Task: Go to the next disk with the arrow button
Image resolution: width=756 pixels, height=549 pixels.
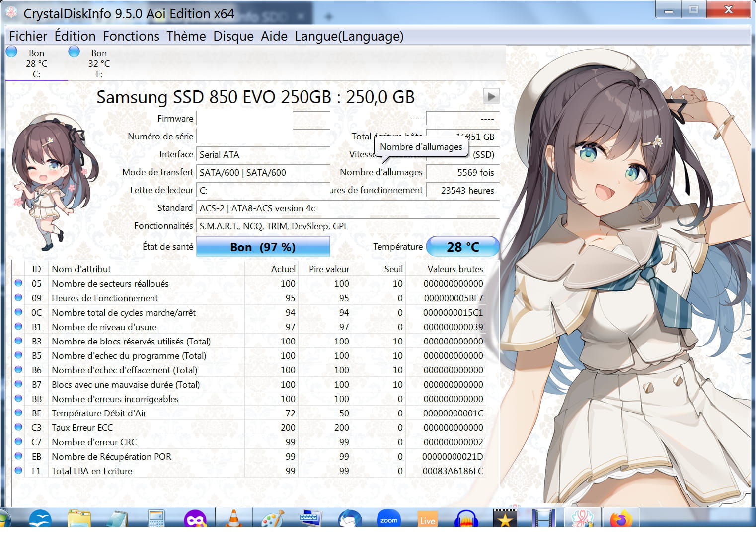Action: pos(491,96)
